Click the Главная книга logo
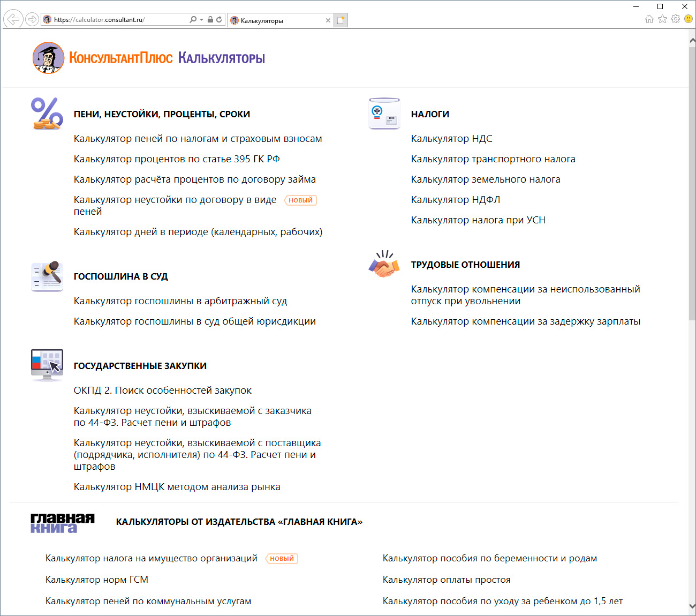 (x=62, y=523)
